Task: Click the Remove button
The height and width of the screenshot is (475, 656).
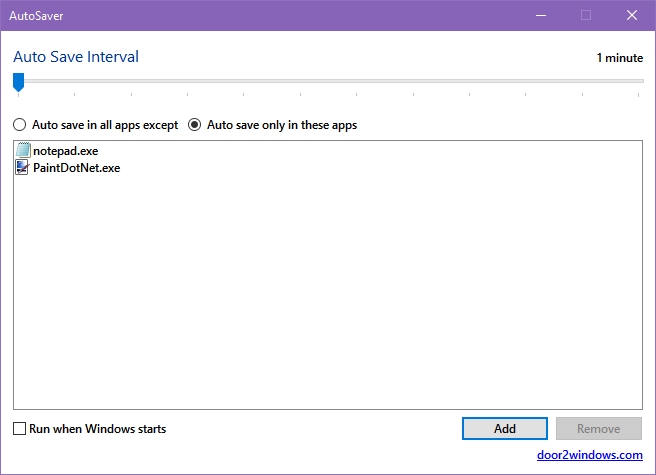Action: (599, 429)
